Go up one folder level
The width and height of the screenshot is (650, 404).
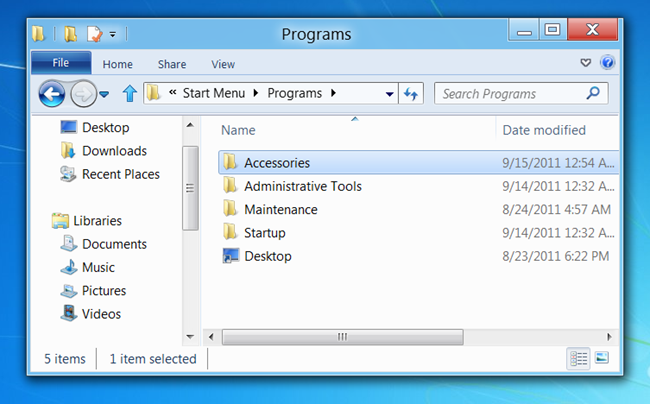[130, 94]
